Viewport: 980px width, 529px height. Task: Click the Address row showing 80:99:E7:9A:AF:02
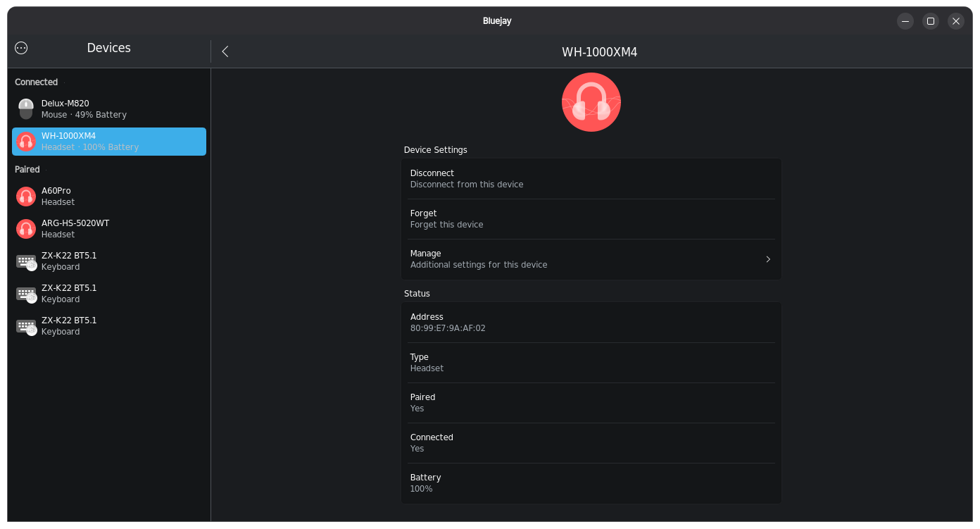[591, 323]
